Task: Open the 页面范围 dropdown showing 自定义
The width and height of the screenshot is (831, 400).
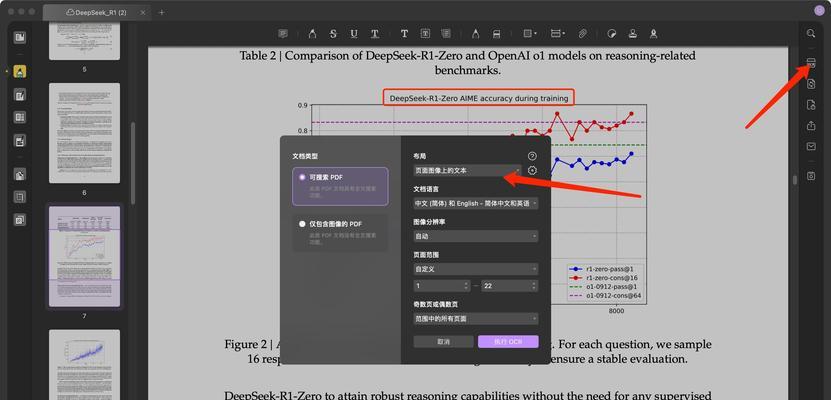Action: click(476, 269)
